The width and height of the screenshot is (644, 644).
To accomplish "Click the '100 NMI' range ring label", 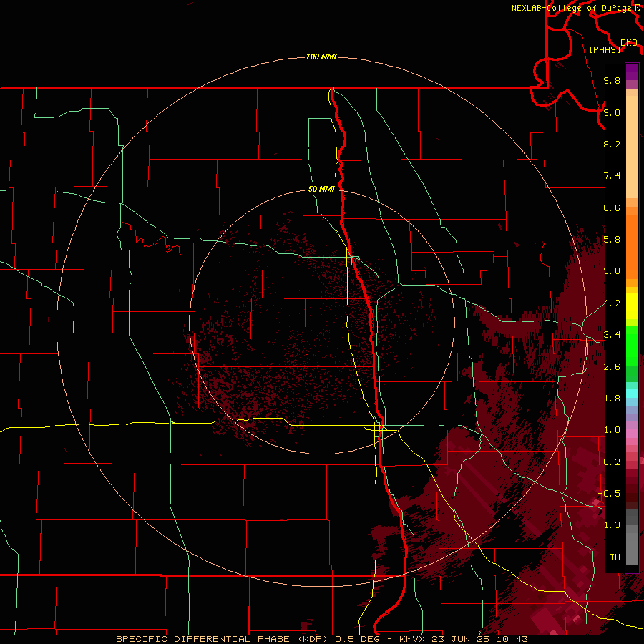I will pyautogui.click(x=321, y=57).
